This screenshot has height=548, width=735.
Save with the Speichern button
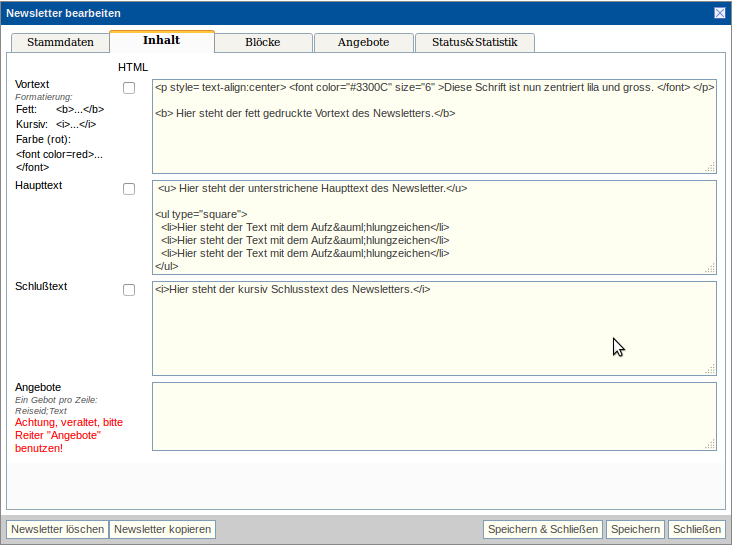pyautogui.click(x=635, y=529)
